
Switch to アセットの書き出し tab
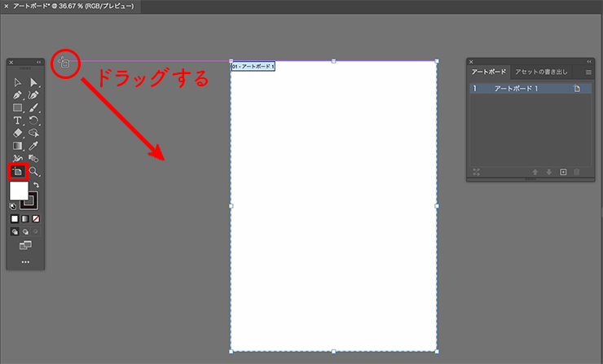pos(542,72)
